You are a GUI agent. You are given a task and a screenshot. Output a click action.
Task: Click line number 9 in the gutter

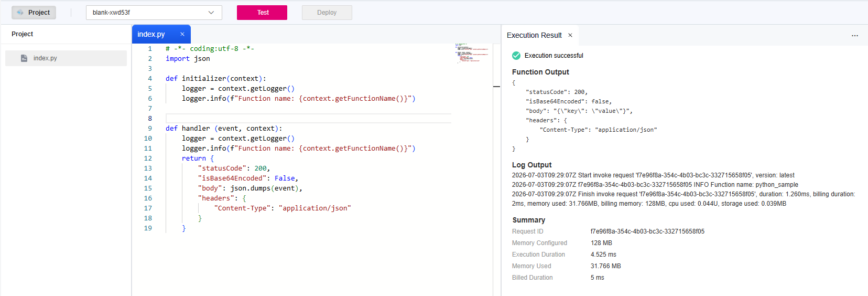(150, 129)
